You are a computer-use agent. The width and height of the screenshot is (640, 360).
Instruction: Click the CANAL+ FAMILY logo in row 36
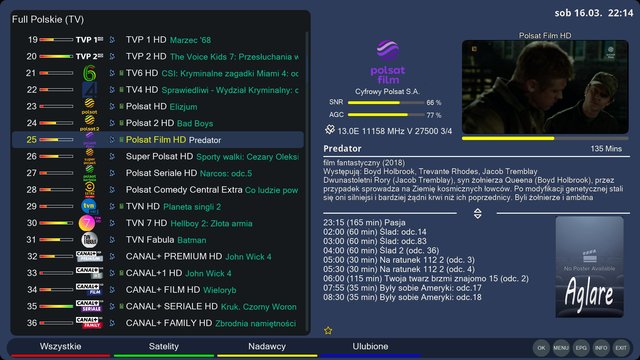pos(89,323)
